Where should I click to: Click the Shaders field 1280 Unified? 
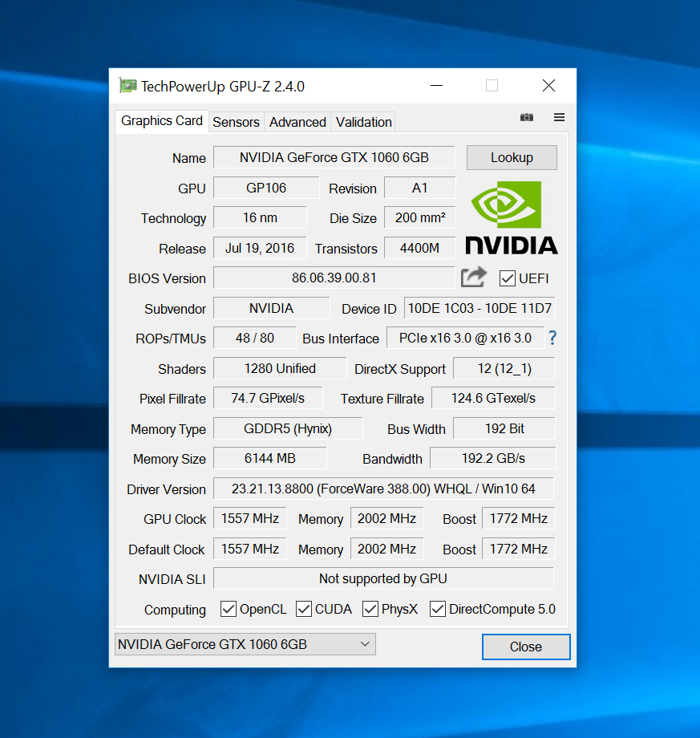pos(280,368)
